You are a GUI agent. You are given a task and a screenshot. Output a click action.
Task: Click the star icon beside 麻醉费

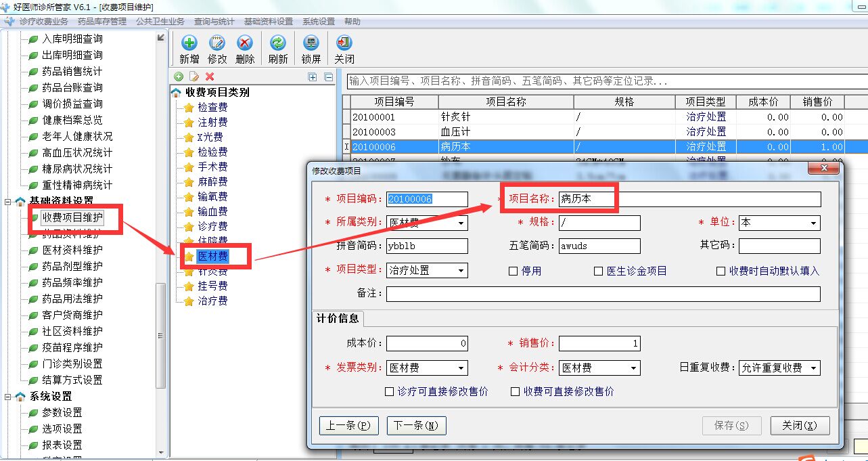(x=189, y=182)
